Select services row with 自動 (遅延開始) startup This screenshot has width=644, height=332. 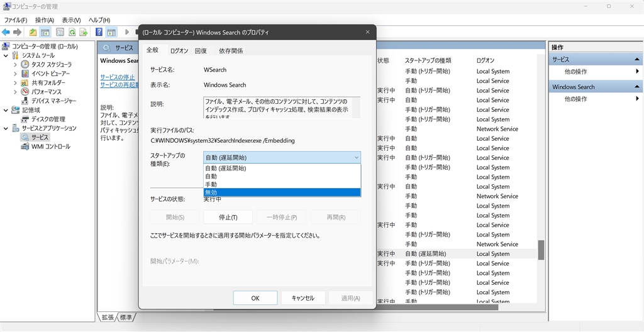click(457, 254)
